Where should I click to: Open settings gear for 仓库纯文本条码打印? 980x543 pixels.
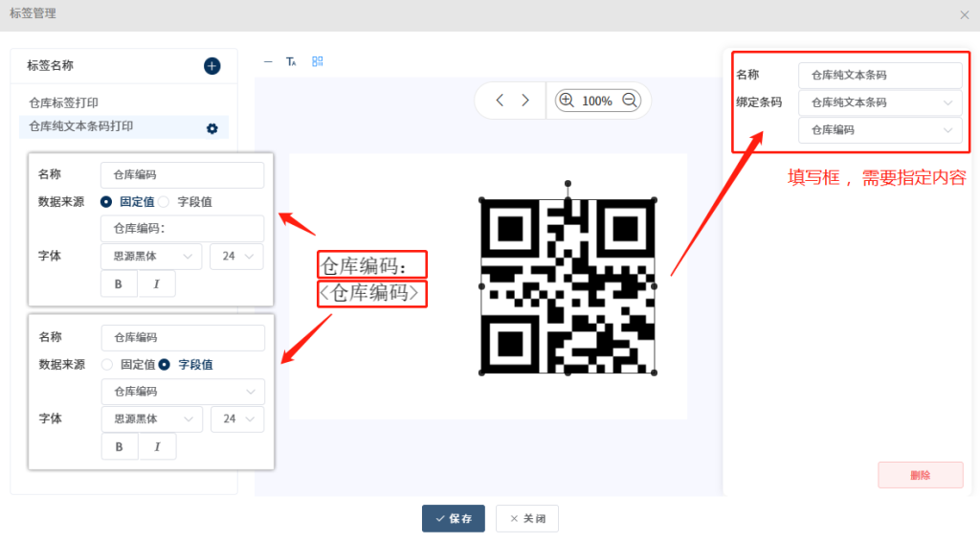212,128
